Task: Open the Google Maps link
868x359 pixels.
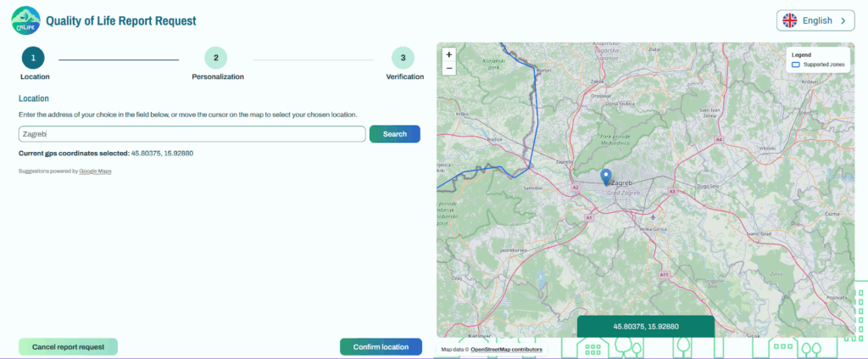Action: coord(95,171)
